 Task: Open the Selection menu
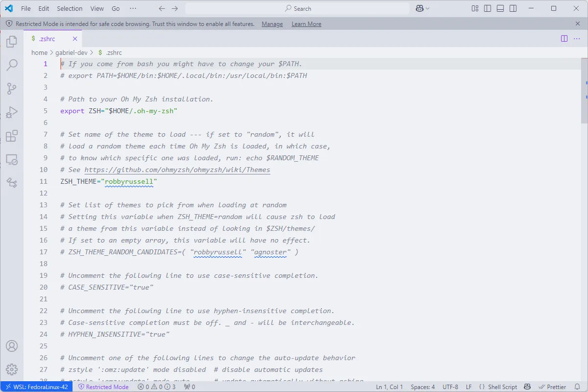tap(70, 8)
